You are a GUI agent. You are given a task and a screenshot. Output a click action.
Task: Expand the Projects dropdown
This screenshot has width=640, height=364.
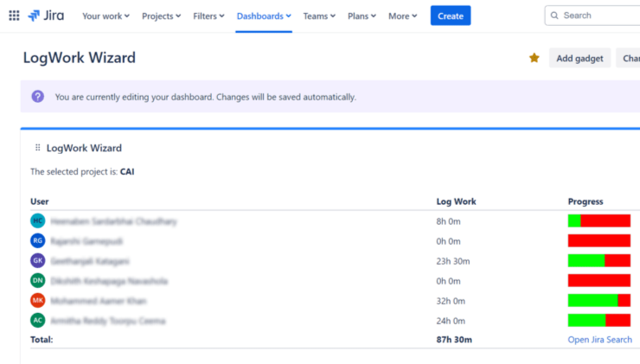(x=161, y=16)
